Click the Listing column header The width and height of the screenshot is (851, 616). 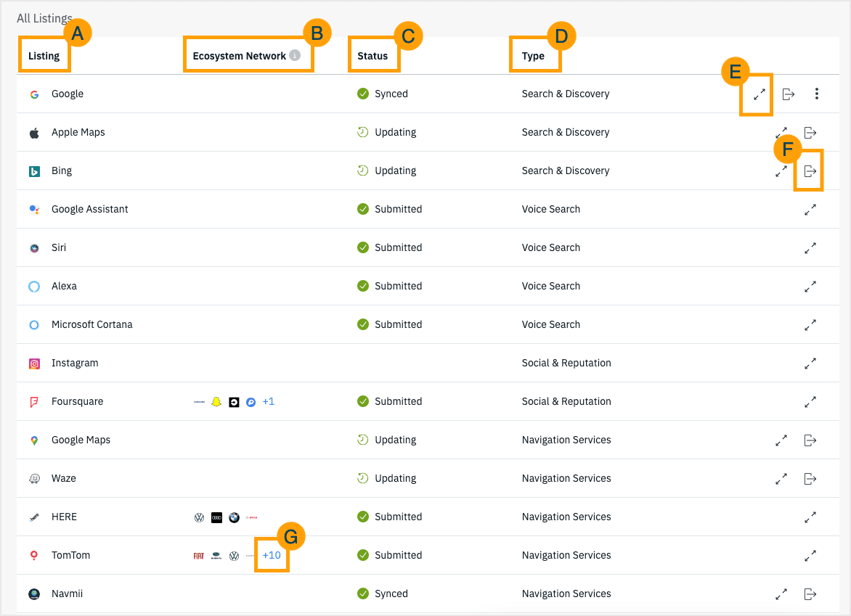(x=44, y=56)
